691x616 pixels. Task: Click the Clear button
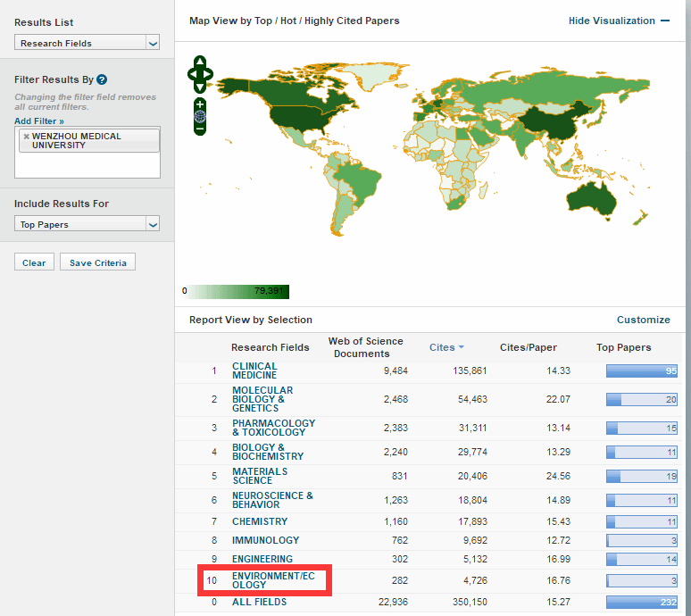(x=34, y=262)
